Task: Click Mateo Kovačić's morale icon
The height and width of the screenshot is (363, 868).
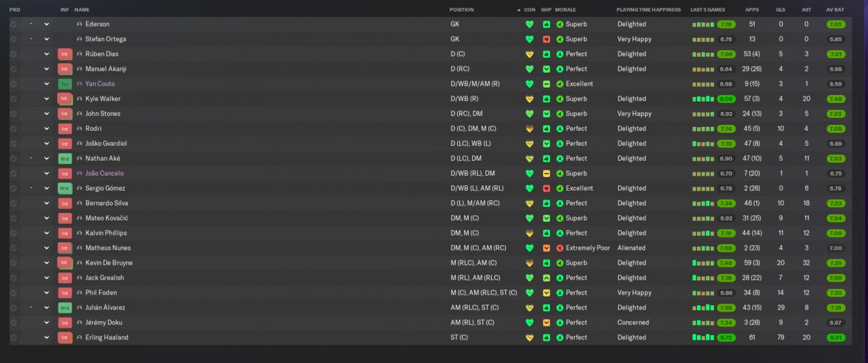Action: click(559, 218)
